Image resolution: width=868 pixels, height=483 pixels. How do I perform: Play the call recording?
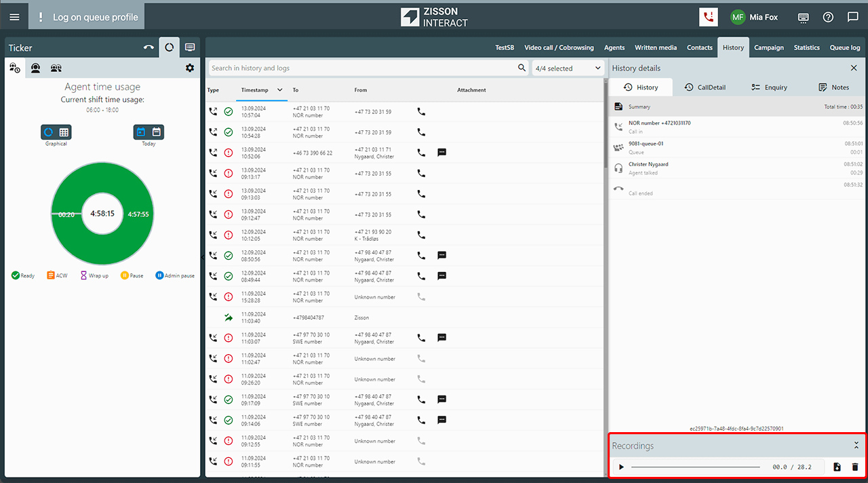click(621, 467)
